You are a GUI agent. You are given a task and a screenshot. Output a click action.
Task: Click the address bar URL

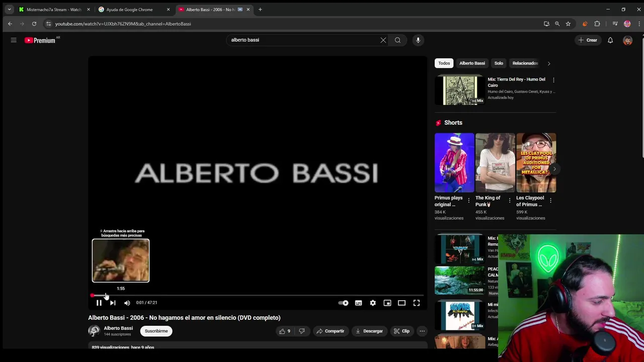pyautogui.click(x=123, y=24)
